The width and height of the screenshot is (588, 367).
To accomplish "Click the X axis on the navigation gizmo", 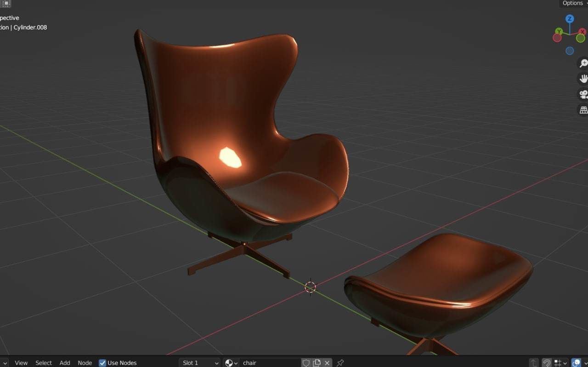I will pos(582,32).
